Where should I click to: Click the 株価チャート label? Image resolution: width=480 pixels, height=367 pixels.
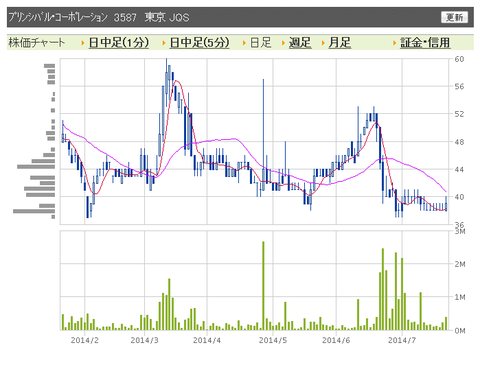click(x=36, y=43)
